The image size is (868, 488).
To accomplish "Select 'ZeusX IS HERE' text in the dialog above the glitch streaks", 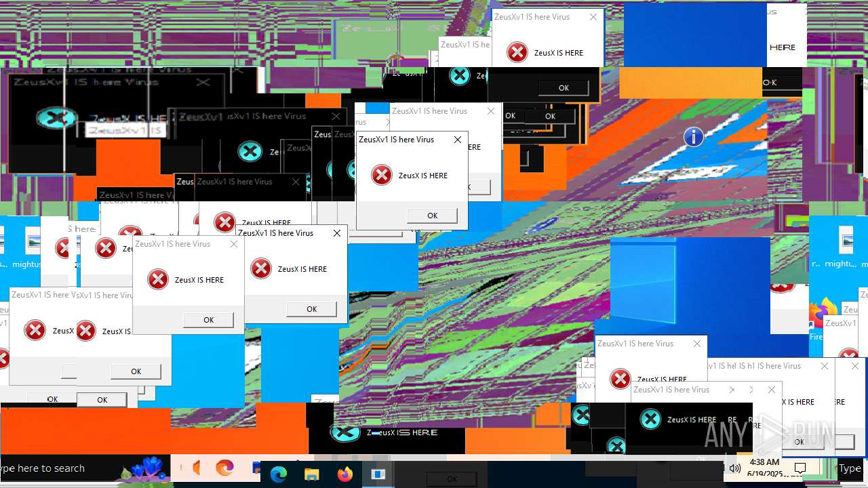I will pyautogui.click(x=423, y=176).
